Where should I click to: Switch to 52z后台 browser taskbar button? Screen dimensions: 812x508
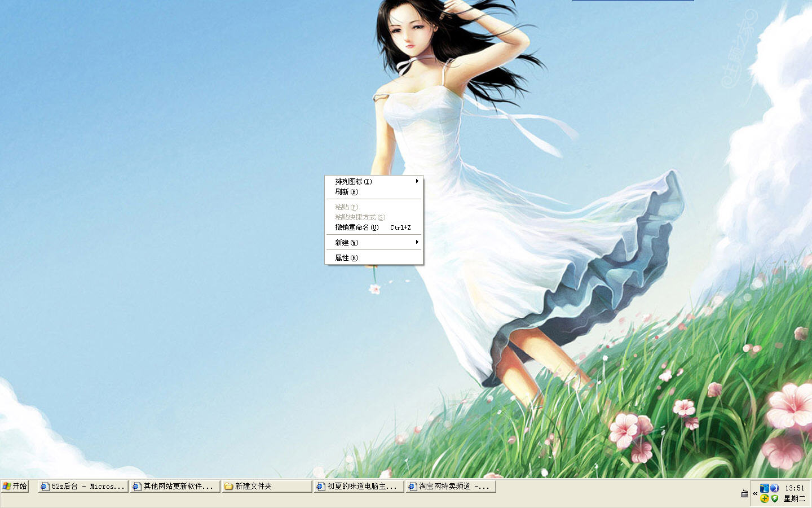(83, 486)
